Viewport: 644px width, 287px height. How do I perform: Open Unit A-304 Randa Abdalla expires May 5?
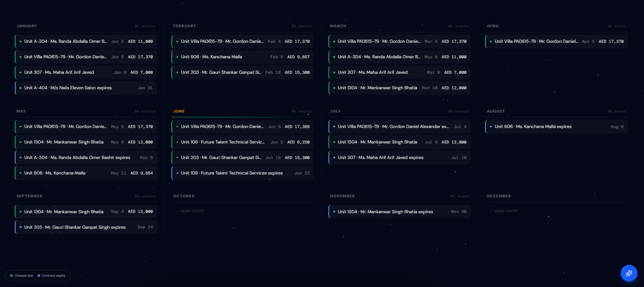[86, 158]
